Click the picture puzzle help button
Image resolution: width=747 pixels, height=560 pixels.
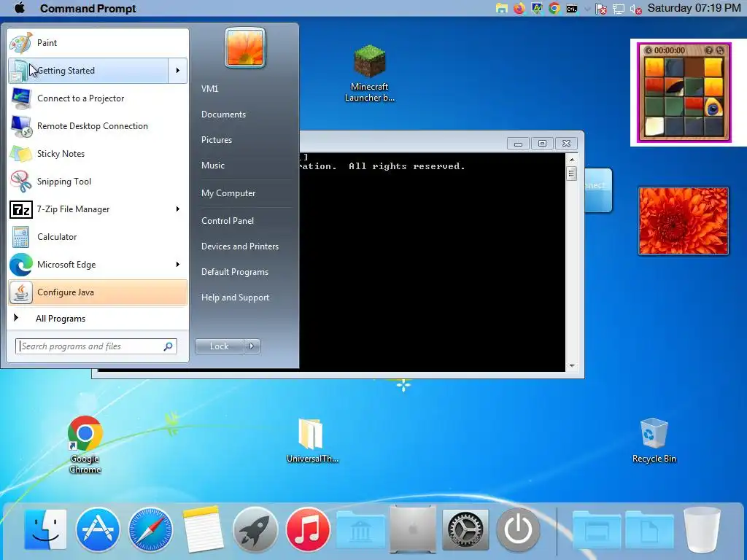pos(709,50)
